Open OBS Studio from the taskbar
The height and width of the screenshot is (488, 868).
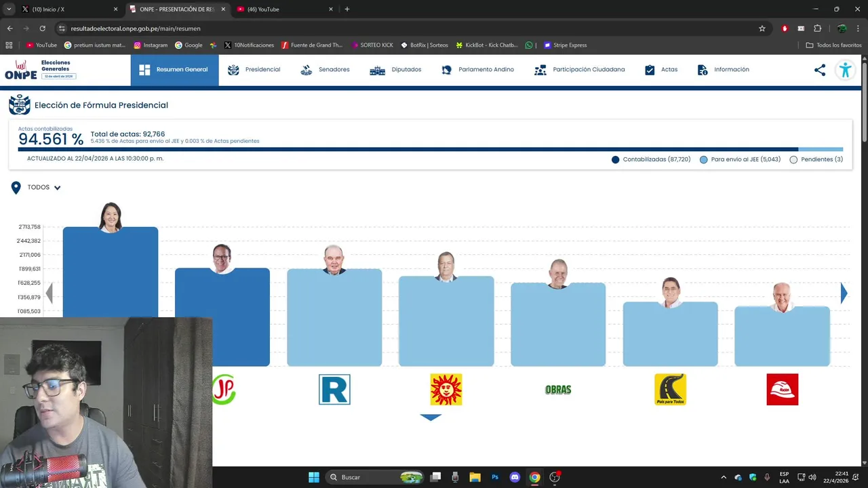tap(555, 477)
